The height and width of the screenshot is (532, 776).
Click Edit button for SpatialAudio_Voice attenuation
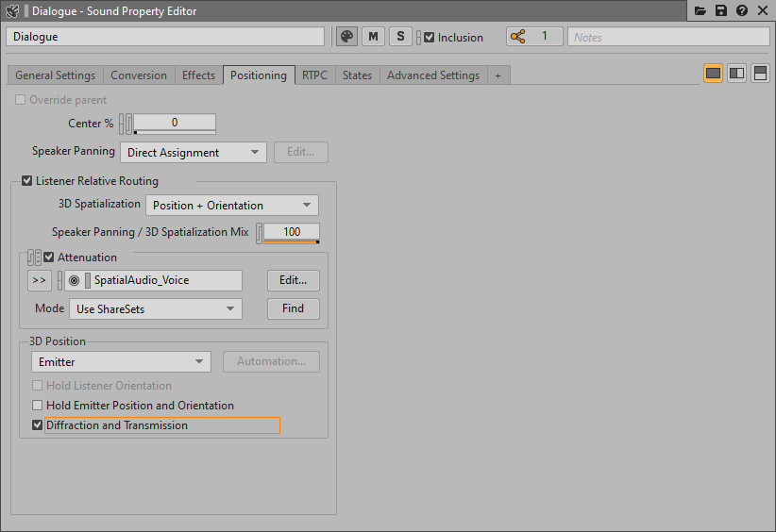point(293,280)
